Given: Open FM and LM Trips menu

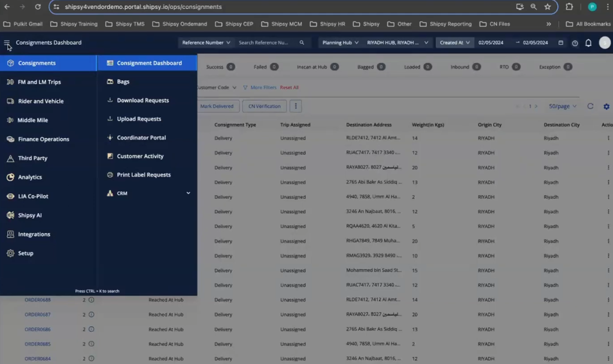Looking at the screenshot, I should [x=40, y=82].
